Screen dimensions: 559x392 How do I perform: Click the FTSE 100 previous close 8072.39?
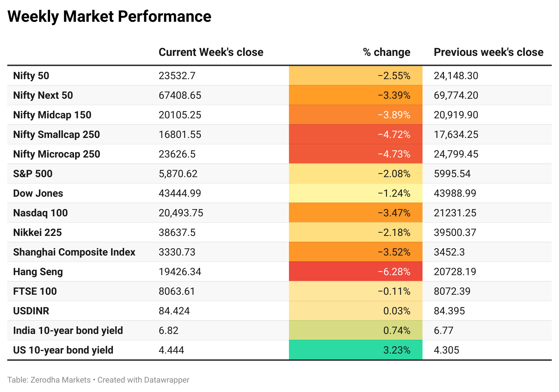click(452, 291)
